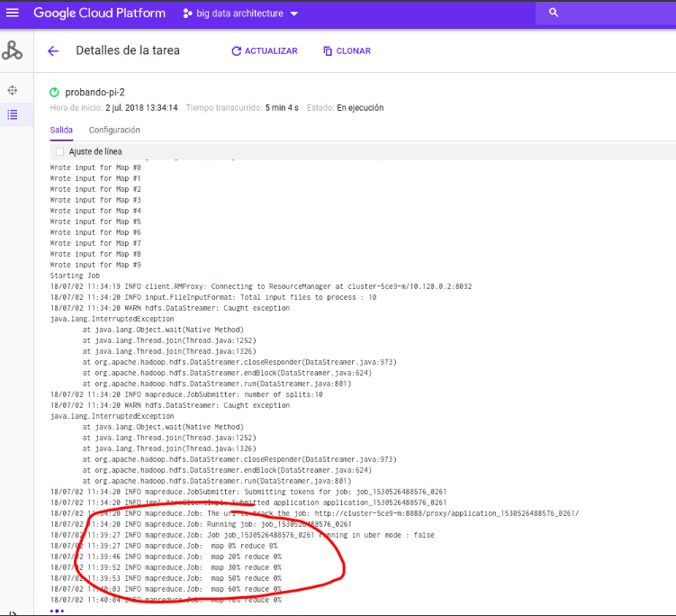
Task: Click the Submitting tokens for job line
Action: click(248, 492)
